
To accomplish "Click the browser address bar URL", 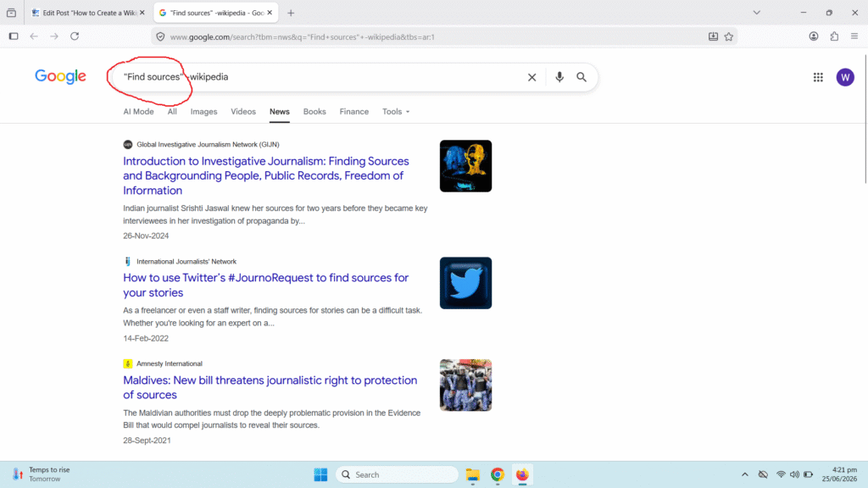I will (x=303, y=37).
